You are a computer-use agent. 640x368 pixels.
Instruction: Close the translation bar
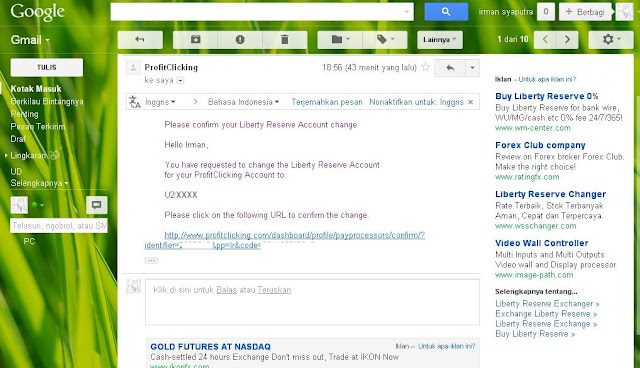click(471, 102)
